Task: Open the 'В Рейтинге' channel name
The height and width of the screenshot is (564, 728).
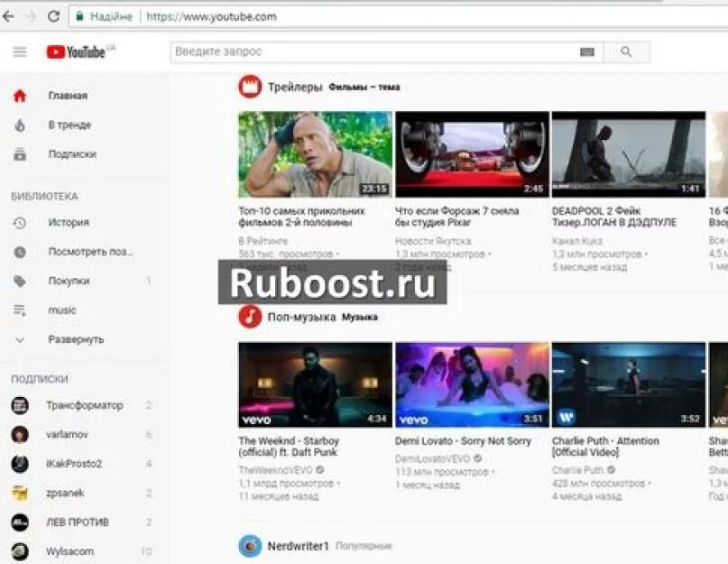Action: tap(263, 241)
